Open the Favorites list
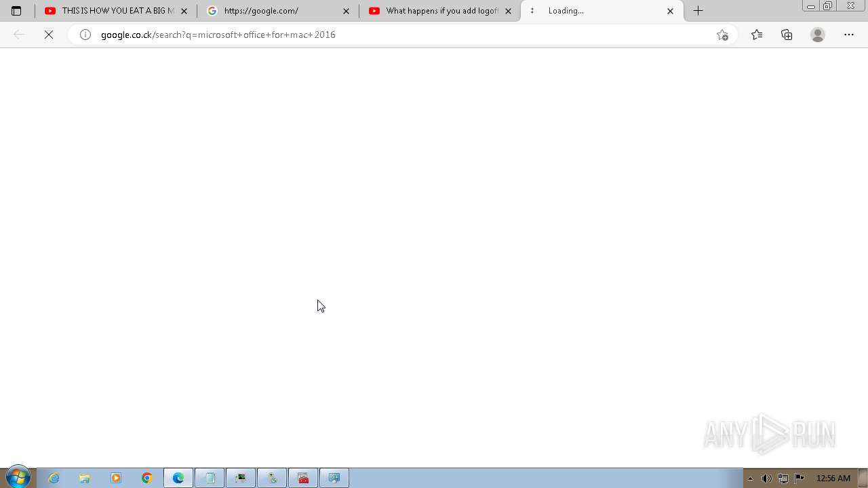This screenshot has height=488, width=868. pos(757,35)
